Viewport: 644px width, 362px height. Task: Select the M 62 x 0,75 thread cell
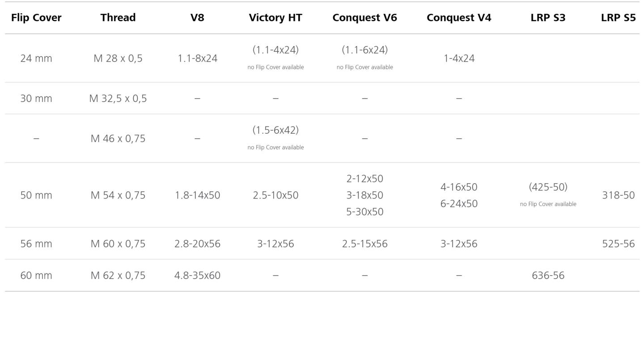pyautogui.click(x=118, y=276)
